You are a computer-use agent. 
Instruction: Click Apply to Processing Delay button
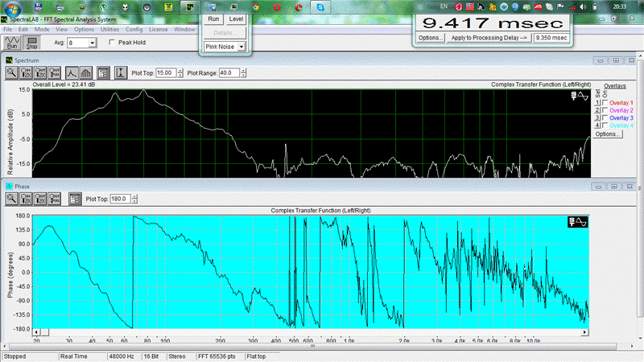pos(489,38)
